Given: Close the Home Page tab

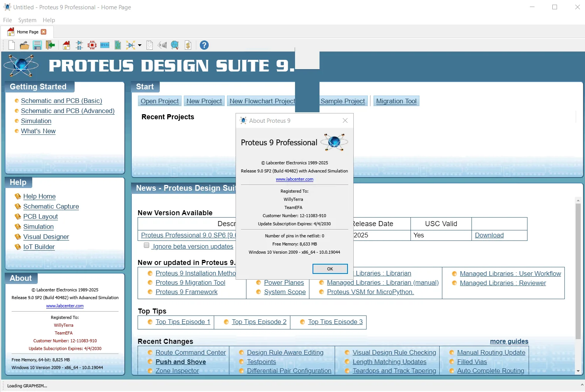Looking at the screenshot, I should (x=44, y=32).
